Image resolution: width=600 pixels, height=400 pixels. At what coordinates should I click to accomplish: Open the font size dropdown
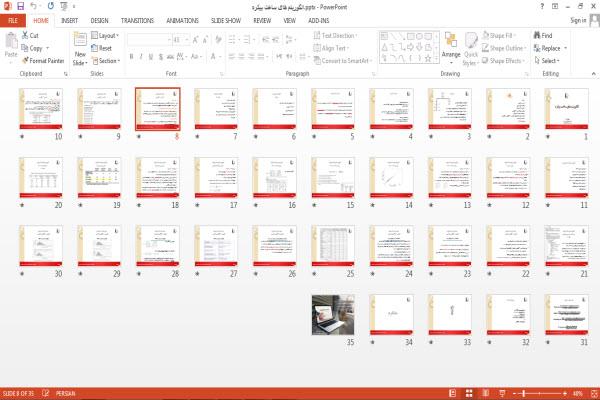(181, 39)
